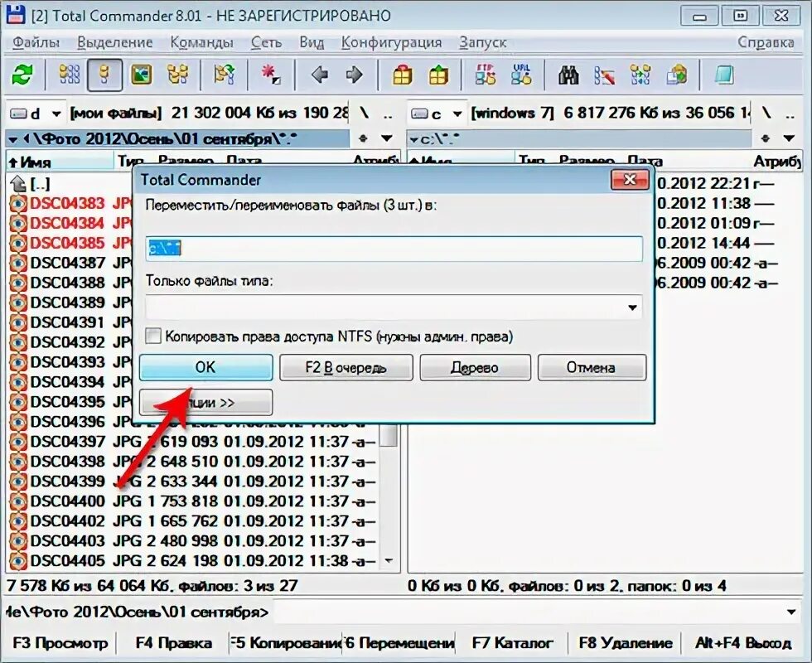The height and width of the screenshot is (663, 812).
Task: Click the Synchronize directories toolbar icon
Action: tap(640, 75)
